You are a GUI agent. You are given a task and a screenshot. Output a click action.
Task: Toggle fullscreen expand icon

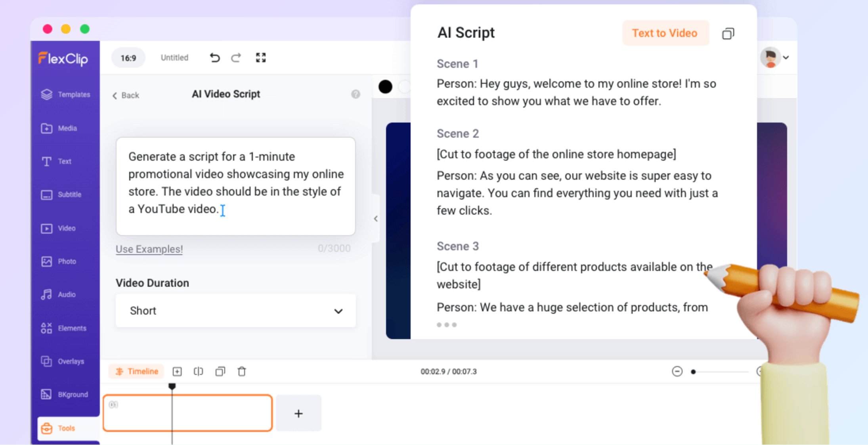(260, 58)
